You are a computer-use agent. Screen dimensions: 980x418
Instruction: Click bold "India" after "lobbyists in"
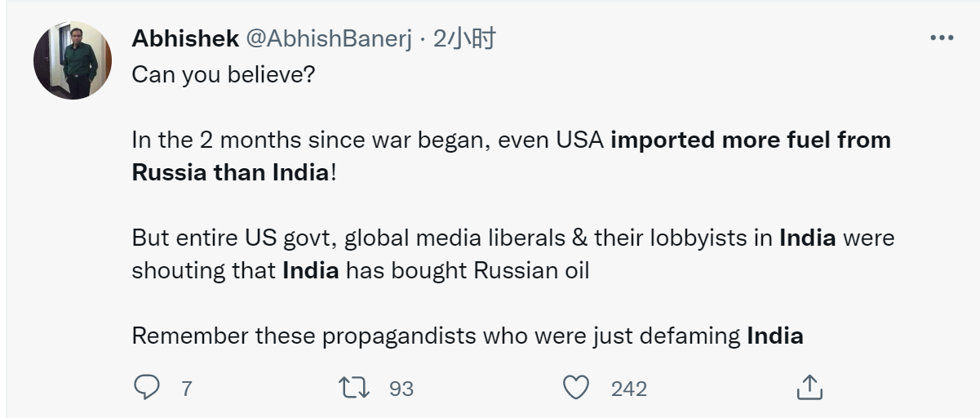pos(807,238)
